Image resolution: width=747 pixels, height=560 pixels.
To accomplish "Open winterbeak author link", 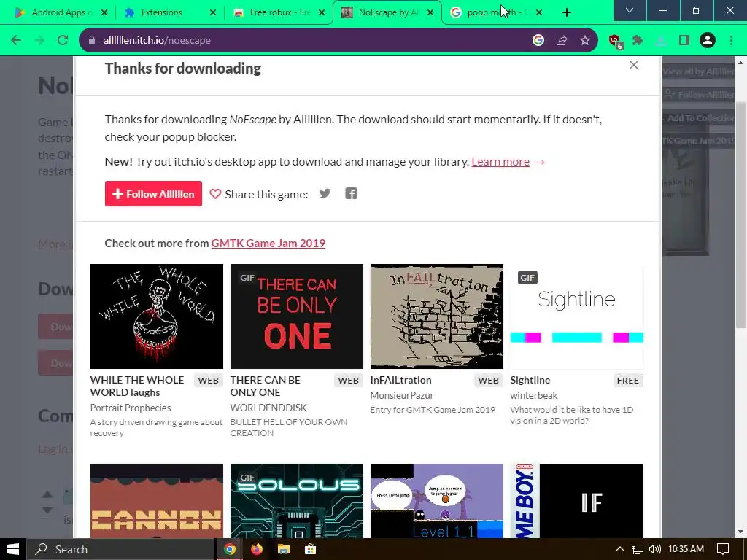I will 534,395.
